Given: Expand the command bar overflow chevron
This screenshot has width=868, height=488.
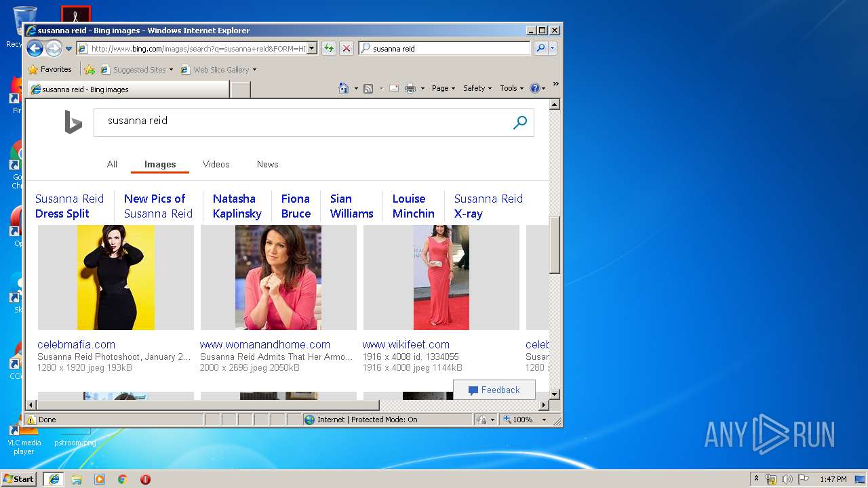Looking at the screenshot, I should 555,84.
